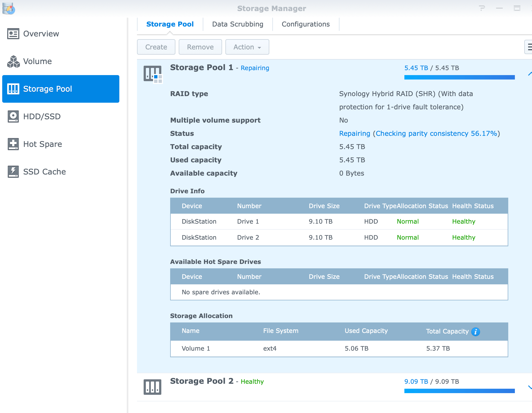
Task: Click the Overview sidebar icon
Action: [13, 34]
